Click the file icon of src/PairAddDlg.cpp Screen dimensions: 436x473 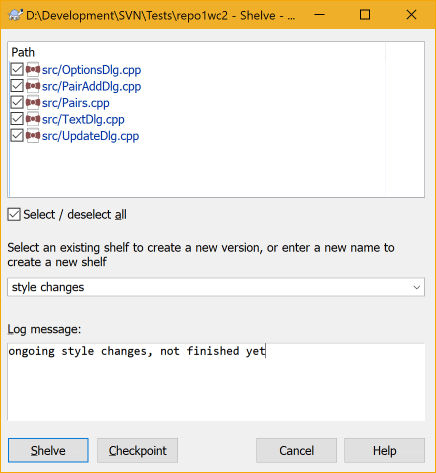point(33,86)
